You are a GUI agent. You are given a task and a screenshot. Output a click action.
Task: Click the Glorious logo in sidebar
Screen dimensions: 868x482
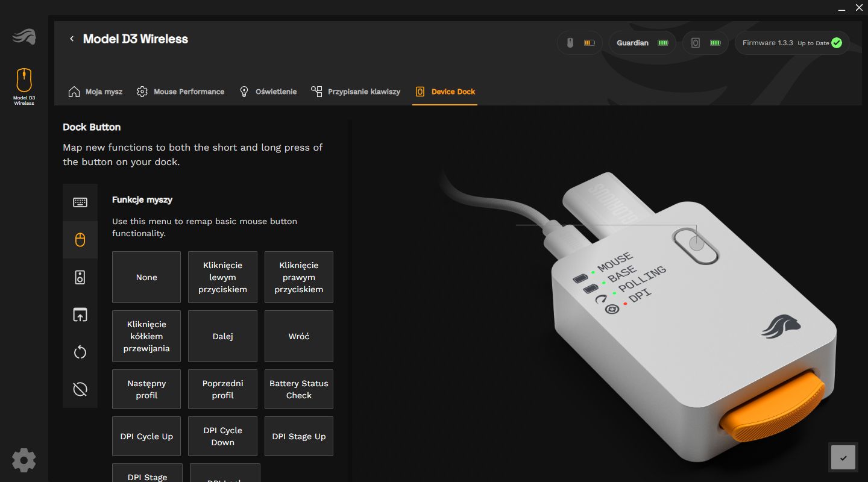[24, 37]
